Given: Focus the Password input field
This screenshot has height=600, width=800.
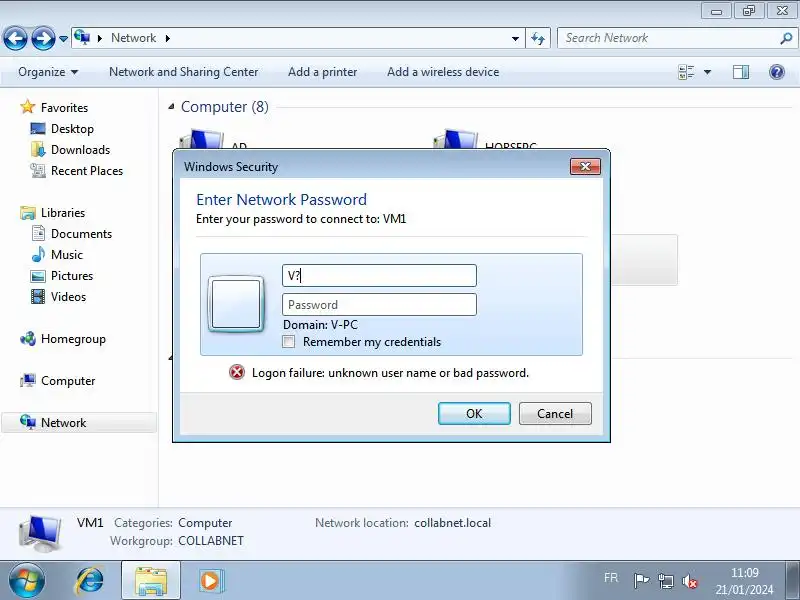Looking at the screenshot, I should click(379, 305).
